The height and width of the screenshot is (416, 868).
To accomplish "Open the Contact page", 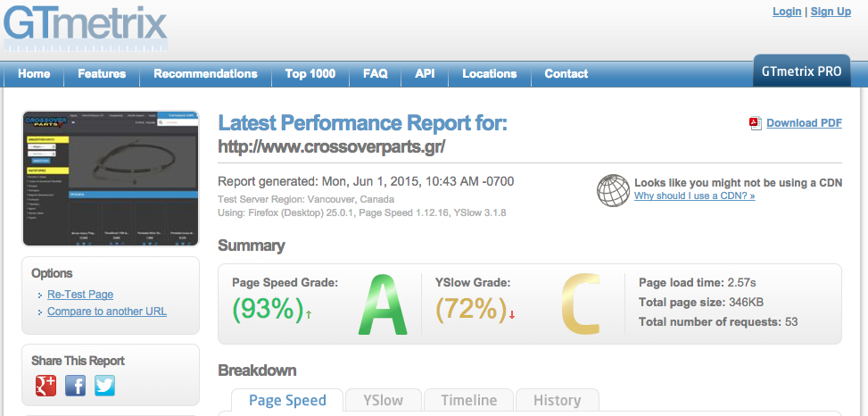I will [x=566, y=74].
